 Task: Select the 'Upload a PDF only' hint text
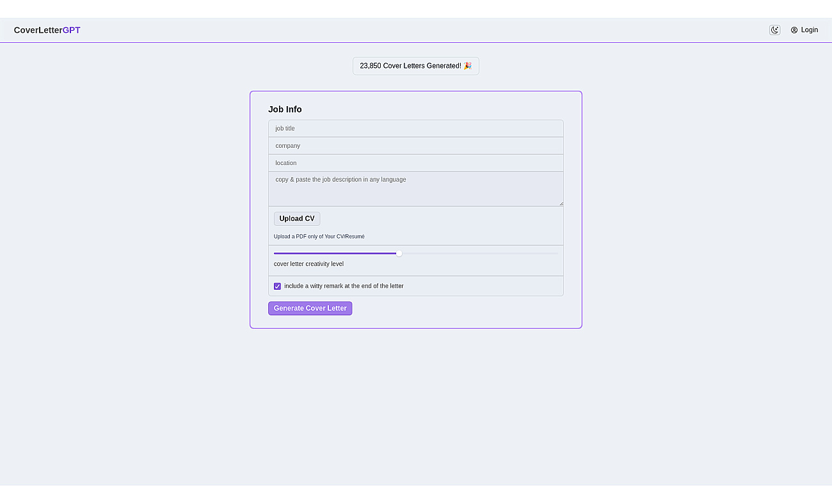(x=319, y=237)
